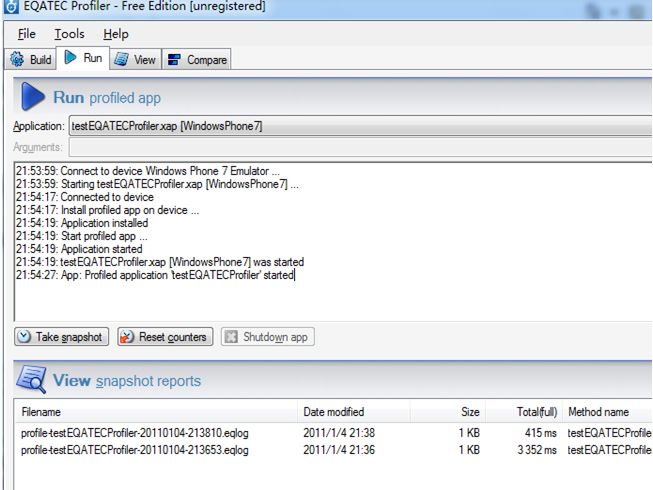
Task: Click the snapshot reports link
Action: [x=148, y=381]
